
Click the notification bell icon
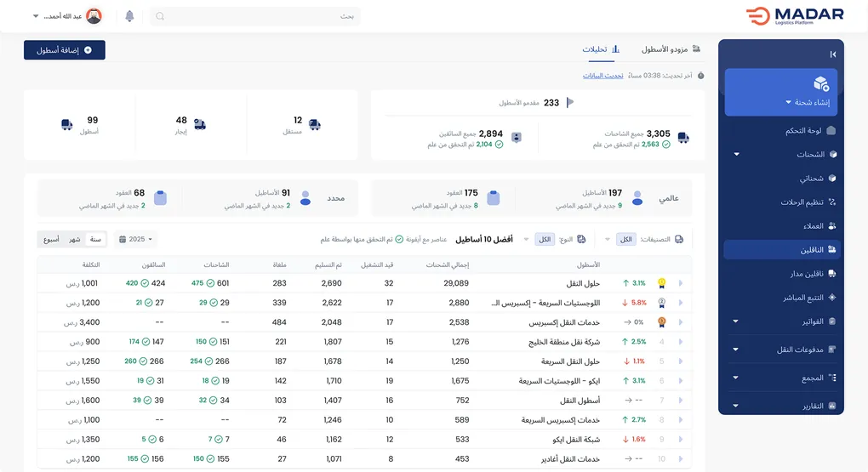pyautogui.click(x=129, y=16)
